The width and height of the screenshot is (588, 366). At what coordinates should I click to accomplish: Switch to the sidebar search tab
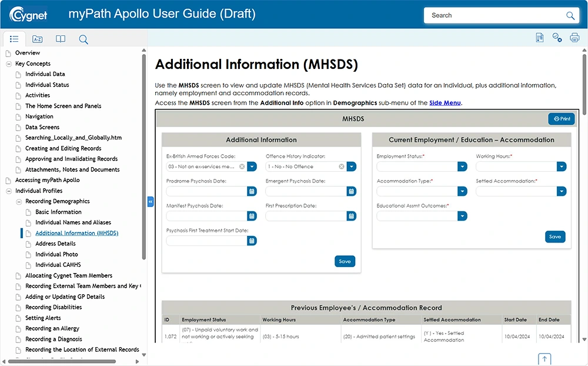click(x=83, y=39)
